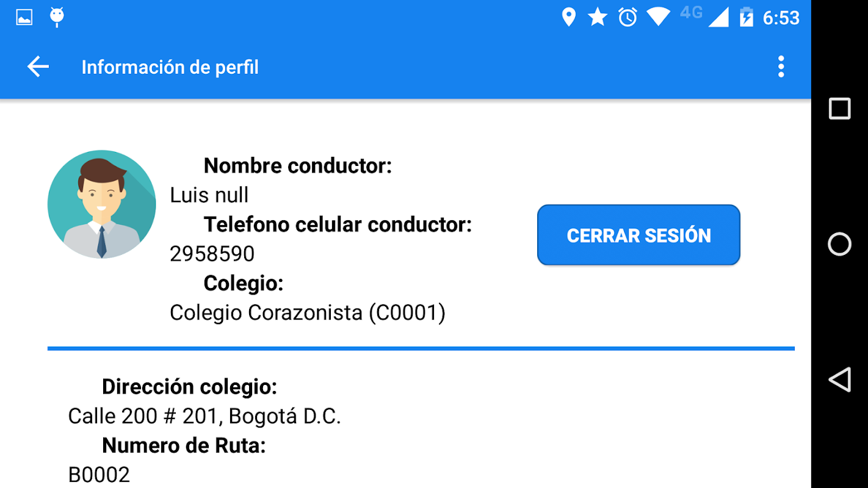The width and height of the screenshot is (868, 488).
Task: Tap the Cerrar Sesión button
Action: tap(638, 235)
